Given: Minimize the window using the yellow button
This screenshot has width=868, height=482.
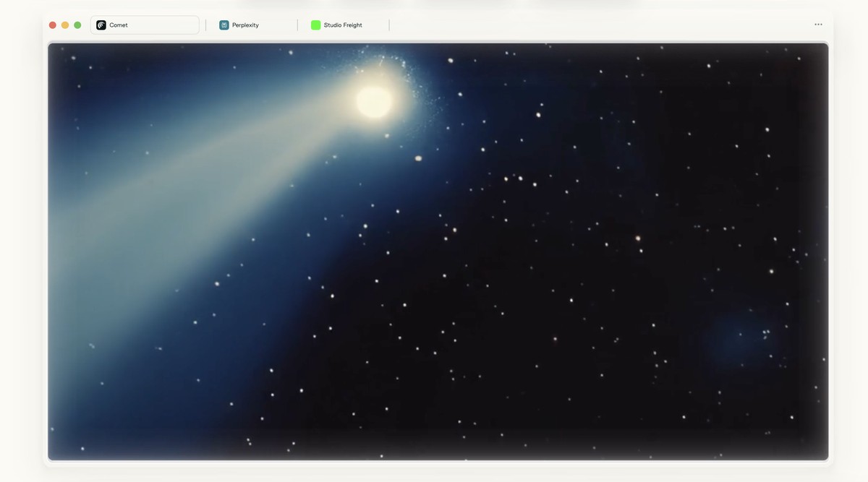Looking at the screenshot, I should (x=65, y=25).
